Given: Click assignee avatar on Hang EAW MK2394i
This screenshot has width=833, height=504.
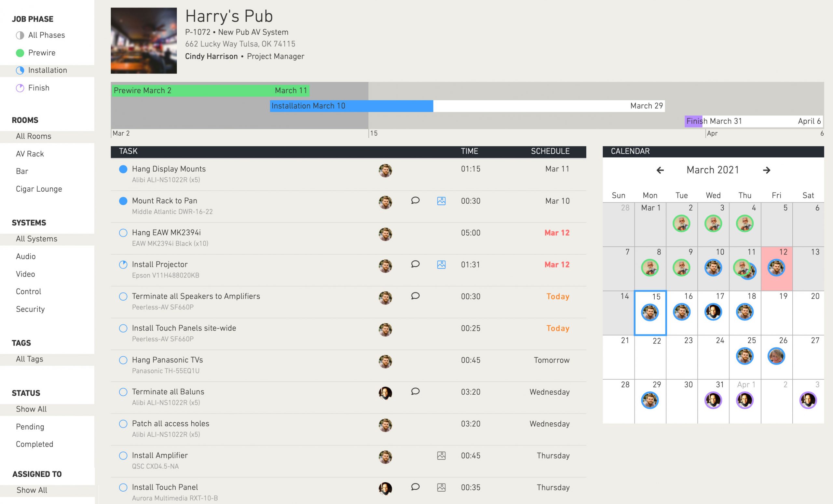Looking at the screenshot, I should [385, 234].
